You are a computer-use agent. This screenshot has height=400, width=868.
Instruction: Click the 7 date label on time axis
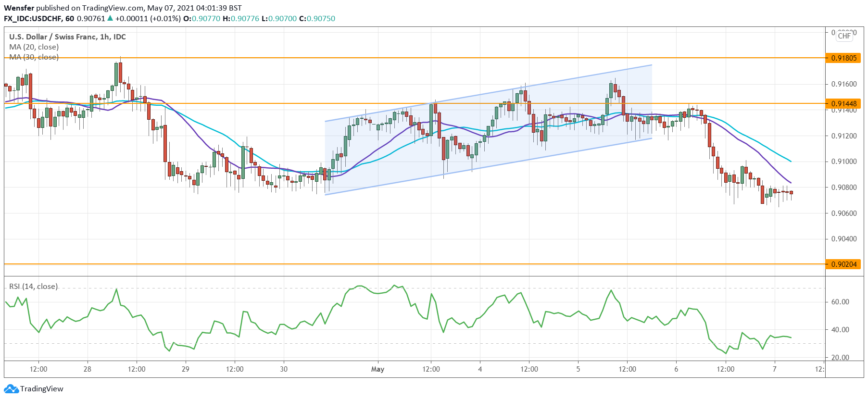(x=774, y=369)
